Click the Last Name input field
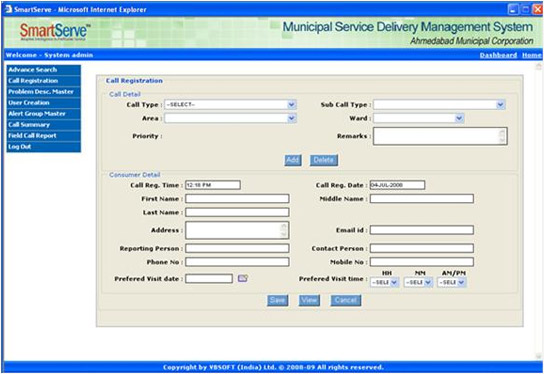This screenshot has width=544, height=374. (x=237, y=212)
